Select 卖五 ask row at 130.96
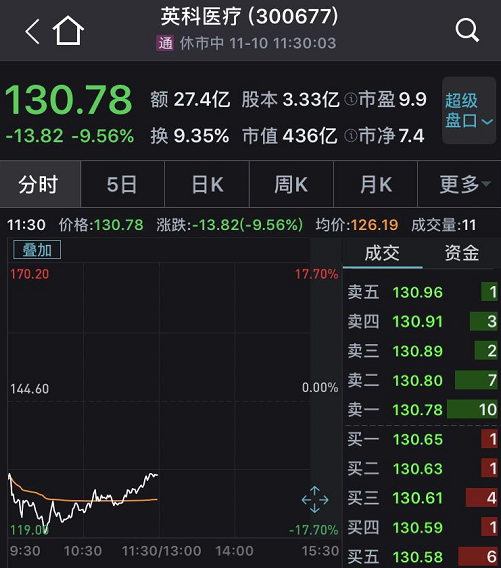The width and height of the screenshot is (501, 568). 422,292
